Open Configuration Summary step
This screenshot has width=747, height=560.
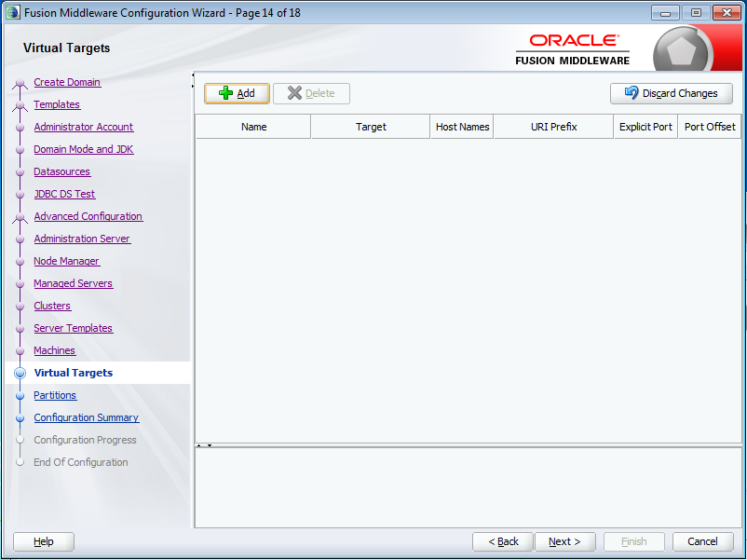[87, 417]
